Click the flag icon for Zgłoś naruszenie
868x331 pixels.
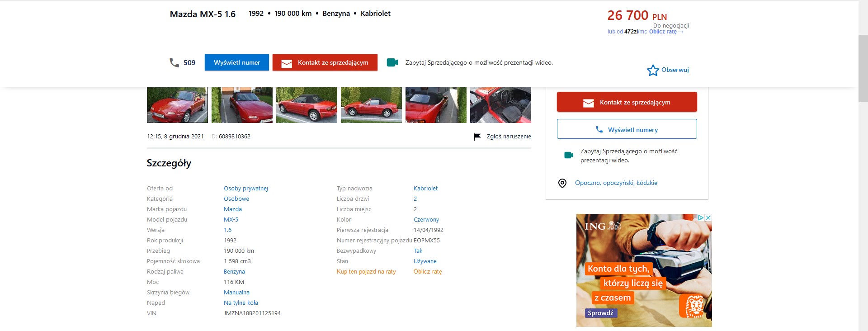(x=477, y=137)
